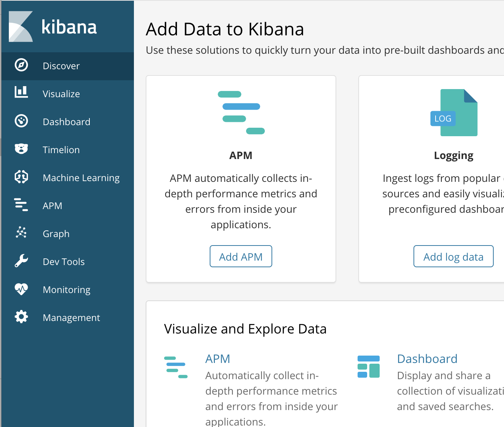Open Management in the sidebar
504x427 pixels.
[71, 318]
